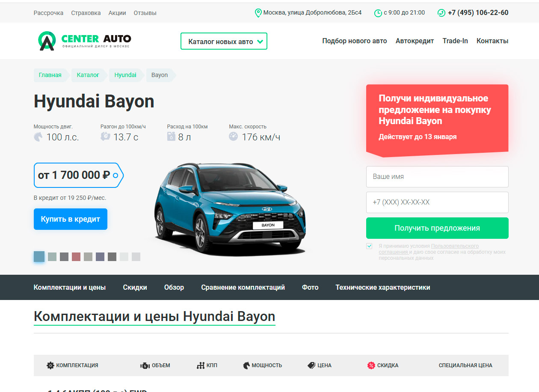Click the Bayon breadcrumb item
Viewport: 539px width, 392px height.
coord(160,75)
